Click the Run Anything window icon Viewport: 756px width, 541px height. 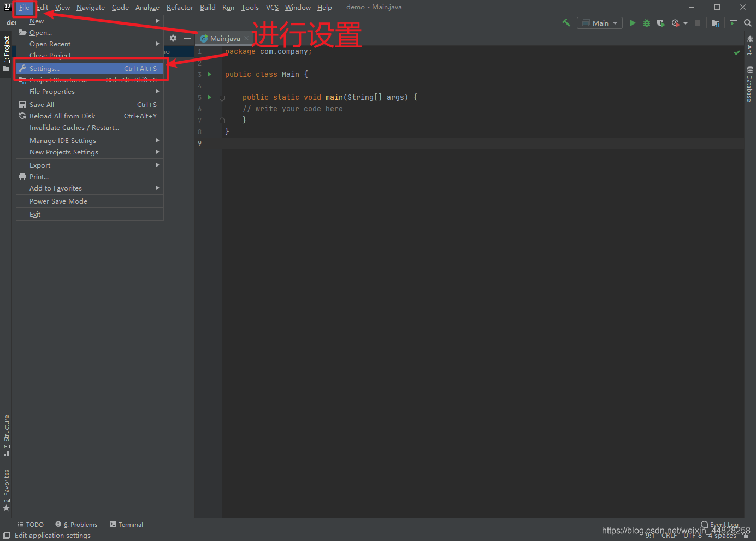tap(734, 23)
